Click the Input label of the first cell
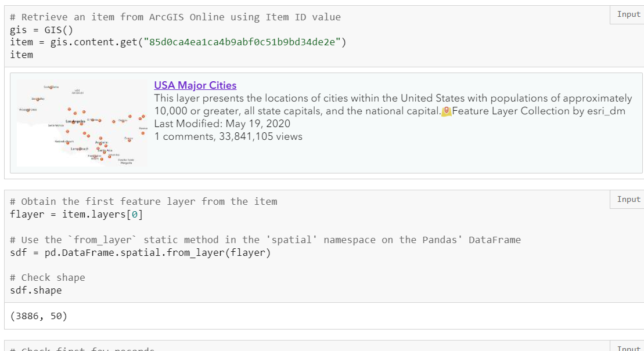The image size is (644, 351). point(628,15)
